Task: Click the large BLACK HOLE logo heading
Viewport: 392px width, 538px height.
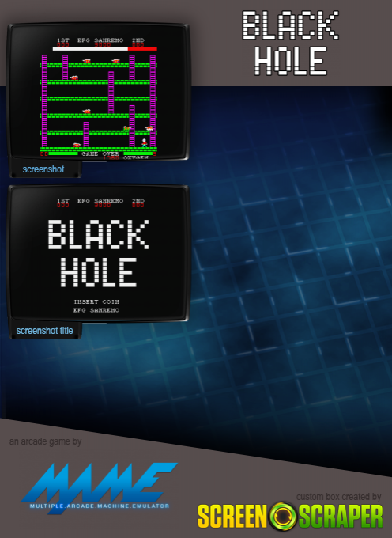Action: coord(291,43)
